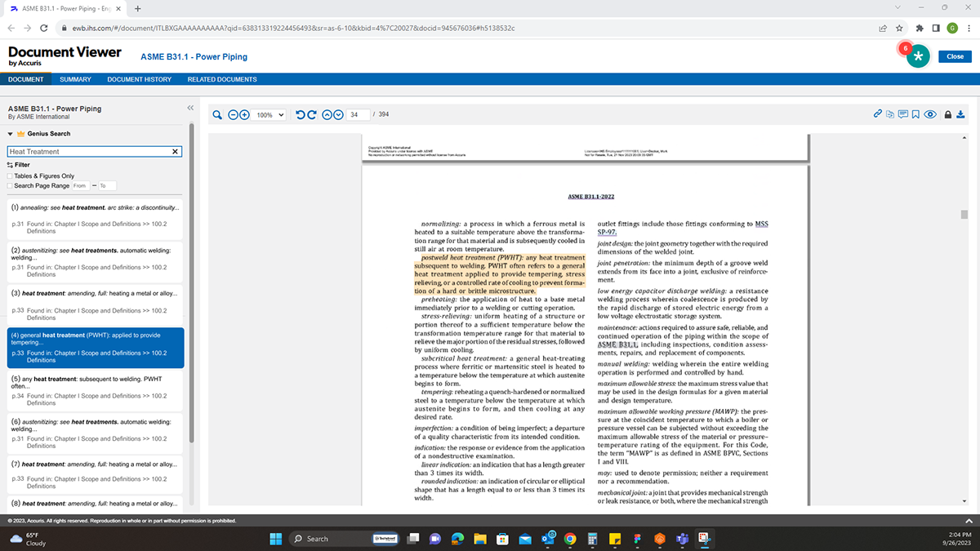Image resolution: width=980 pixels, height=551 pixels.
Task: Open the SUMMARY tab
Action: [75, 79]
